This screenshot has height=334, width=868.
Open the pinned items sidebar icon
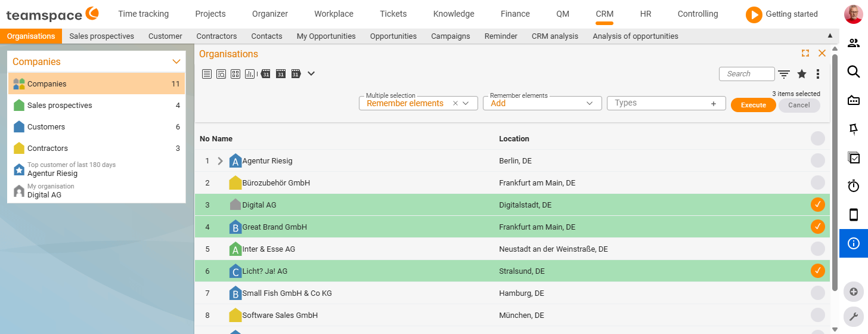(x=854, y=129)
